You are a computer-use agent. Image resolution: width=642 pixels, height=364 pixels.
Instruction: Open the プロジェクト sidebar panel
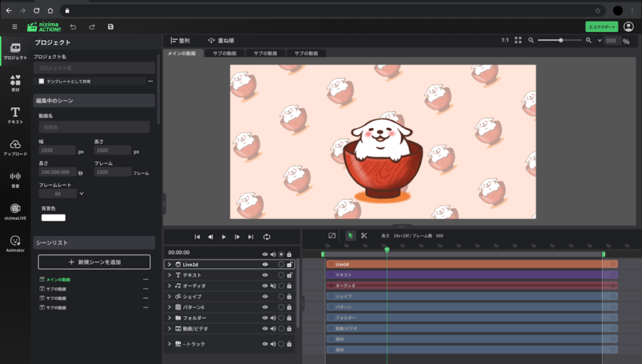pyautogui.click(x=15, y=51)
